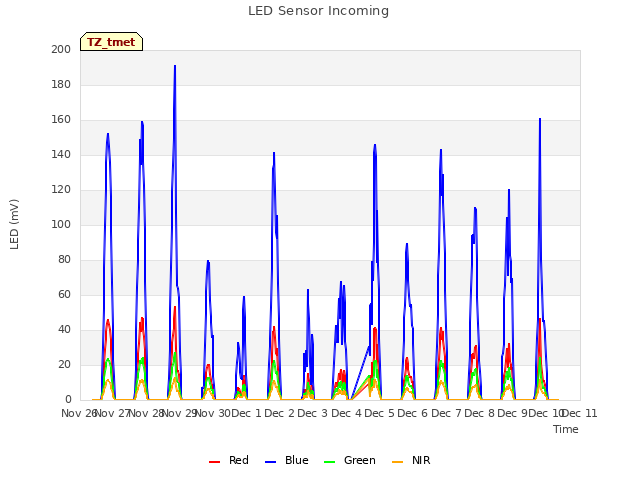Click the Nov 26 x-axis date label
The height and width of the screenshot is (480, 640).
[78, 413]
